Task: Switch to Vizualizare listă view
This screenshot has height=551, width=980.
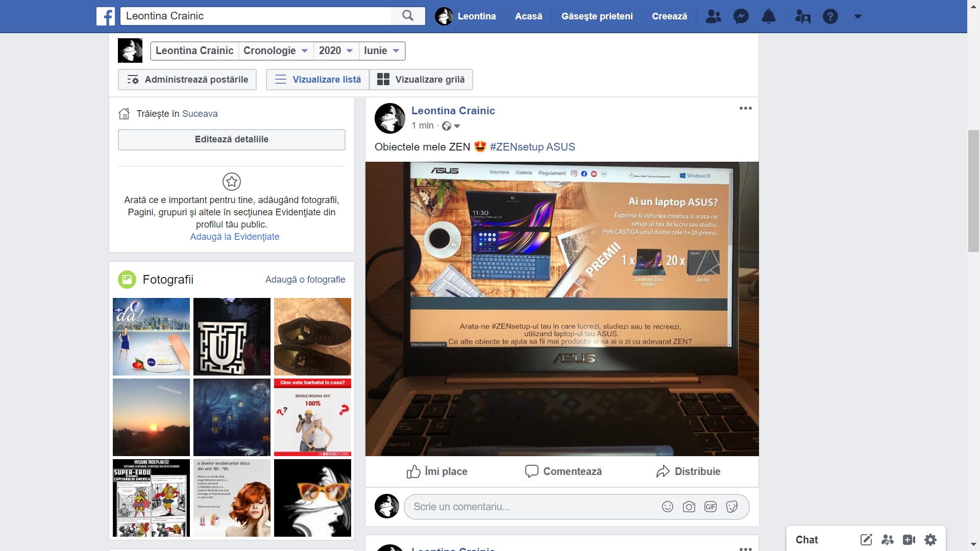Action: [x=317, y=80]
